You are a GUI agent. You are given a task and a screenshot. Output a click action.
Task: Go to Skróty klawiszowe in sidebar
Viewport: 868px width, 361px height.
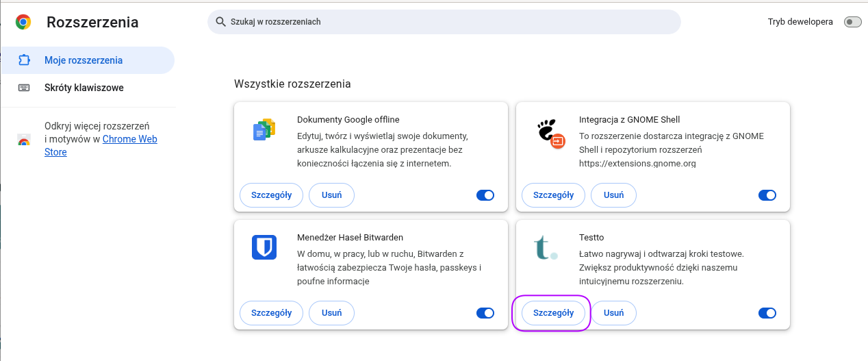(x=84, y=88)
